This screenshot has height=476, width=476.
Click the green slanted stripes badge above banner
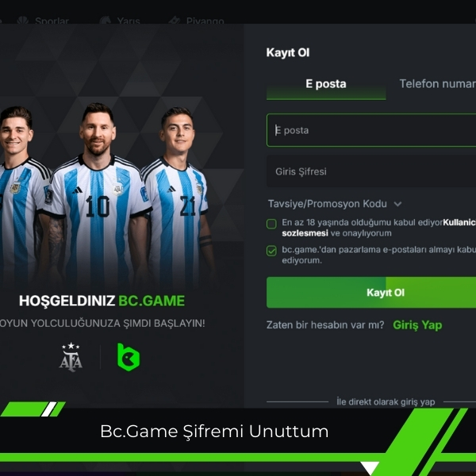(x=33, y=409)
